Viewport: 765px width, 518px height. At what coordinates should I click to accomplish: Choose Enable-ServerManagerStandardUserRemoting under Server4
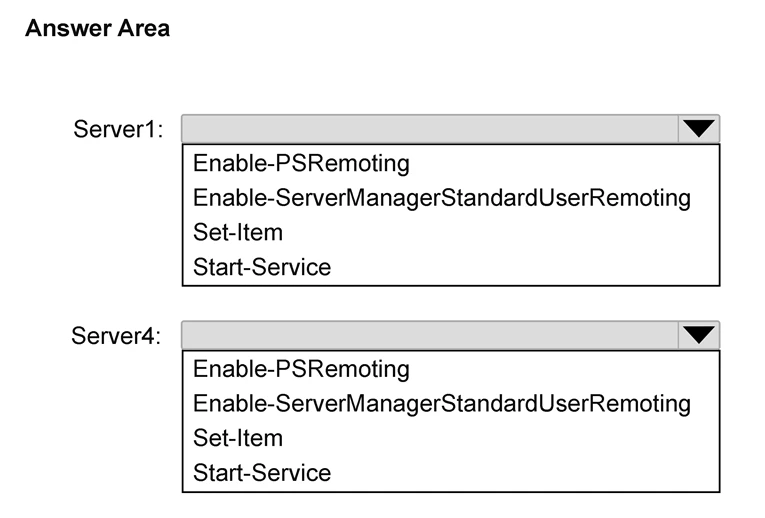point(442,404)
